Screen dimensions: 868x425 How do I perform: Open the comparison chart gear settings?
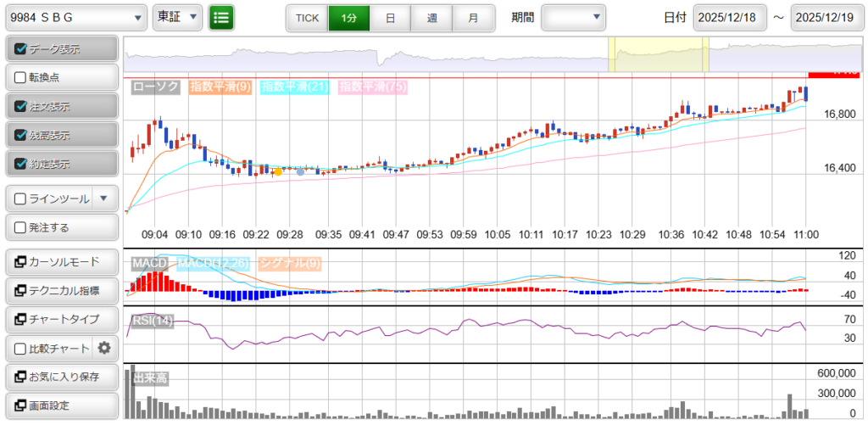coord(104,348)
